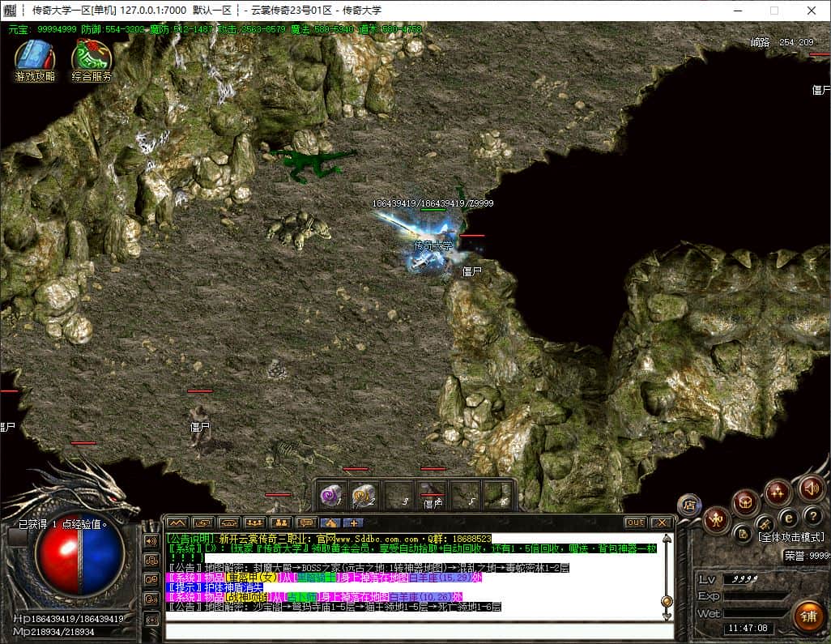Image resolution: width=831 pixels, height=644 pixels.
Task: Click the 战神项链 item name in chat
Action: [x=248, y=597]
